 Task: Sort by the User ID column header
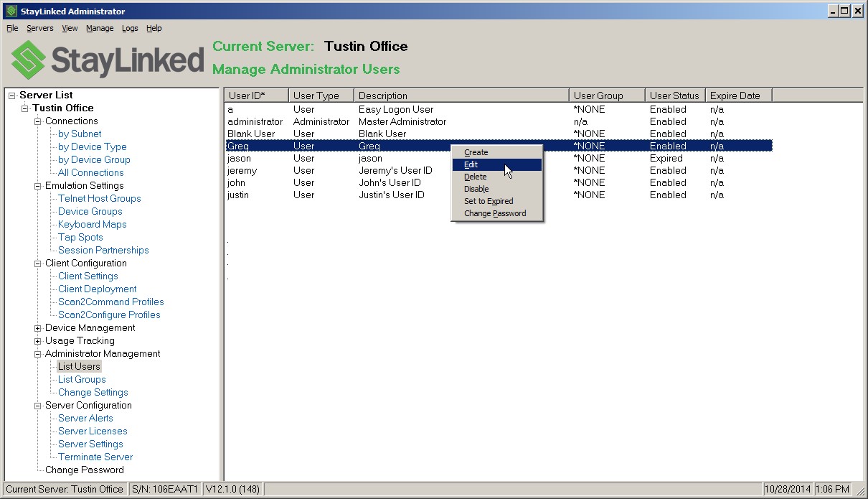[x=255, y=94]
